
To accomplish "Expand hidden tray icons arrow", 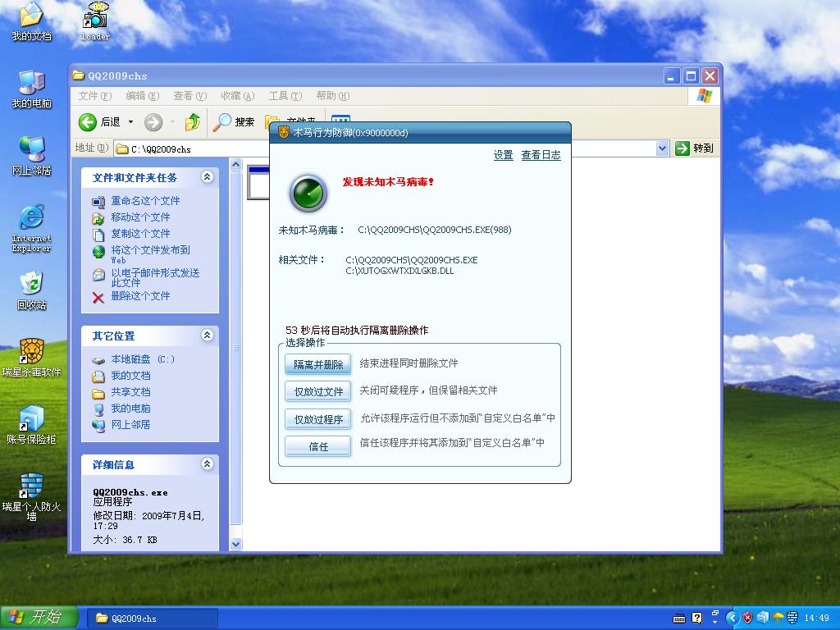I will point(732,618).
